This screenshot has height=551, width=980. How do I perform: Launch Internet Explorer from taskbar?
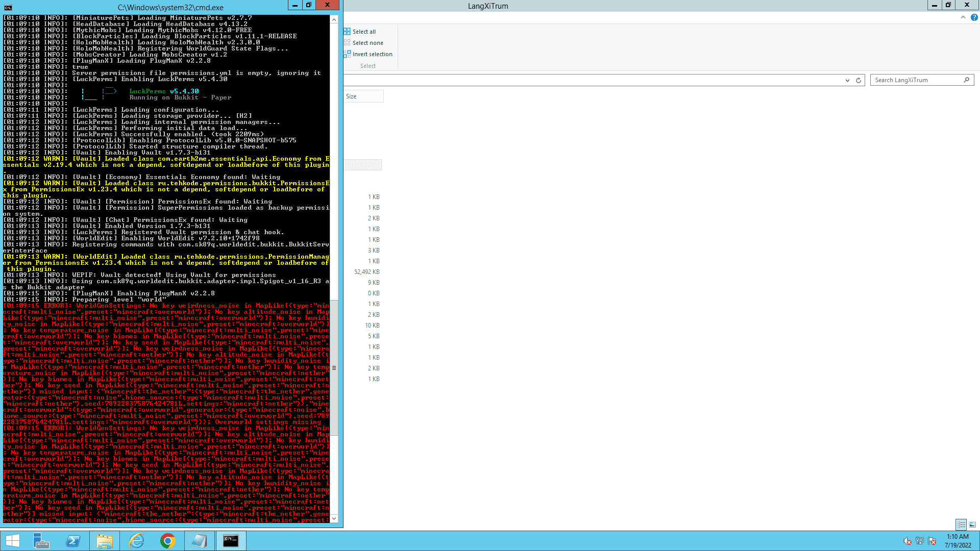136,541
